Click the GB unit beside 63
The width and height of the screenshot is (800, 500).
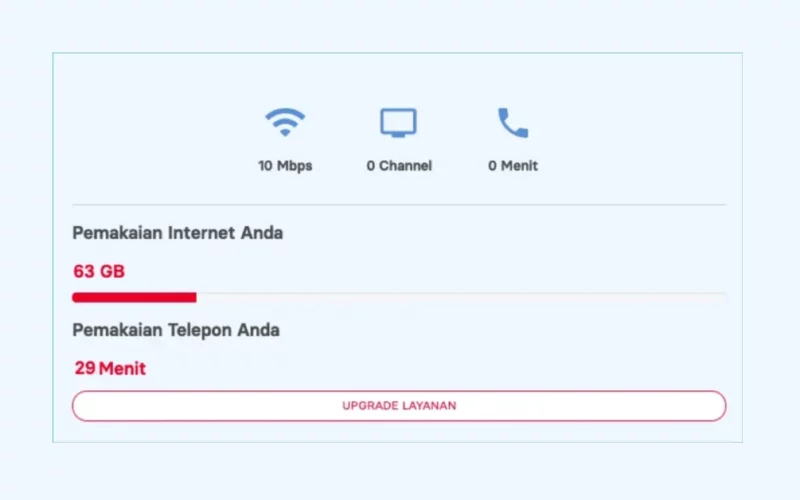112,271
